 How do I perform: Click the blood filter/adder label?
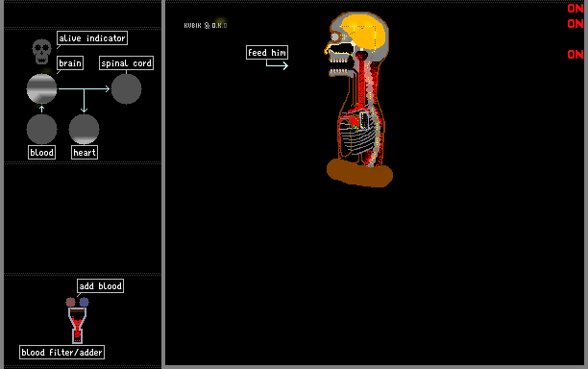pyautogui.click(x=61, y=352)
